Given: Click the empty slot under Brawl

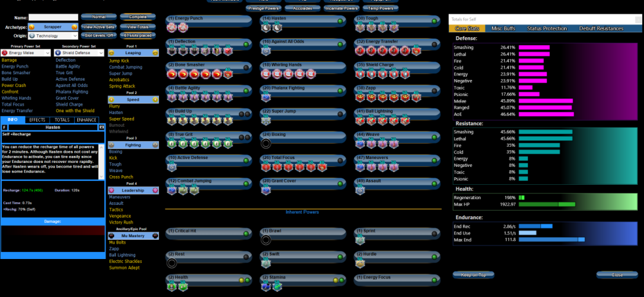Looking at the screenshot, I should 266,240.
